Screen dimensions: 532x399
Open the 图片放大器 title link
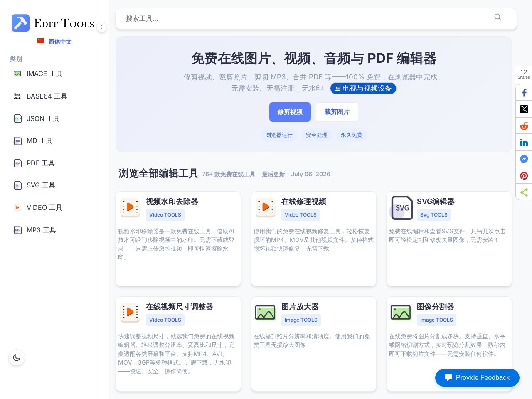tap(300, 307)
